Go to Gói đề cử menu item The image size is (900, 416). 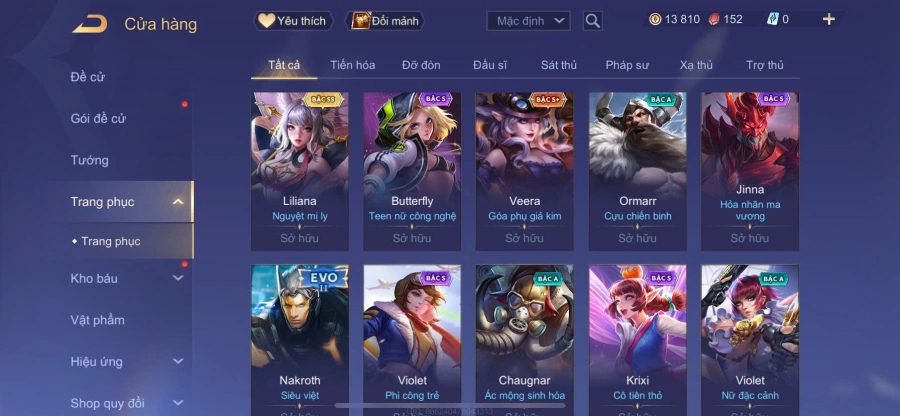point(98,119)
